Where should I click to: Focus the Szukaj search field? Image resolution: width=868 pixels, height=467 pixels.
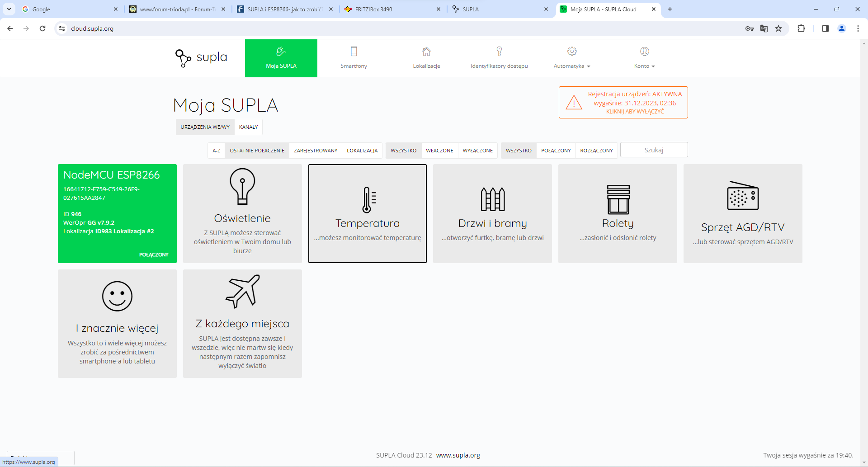[x=654, y=150]
